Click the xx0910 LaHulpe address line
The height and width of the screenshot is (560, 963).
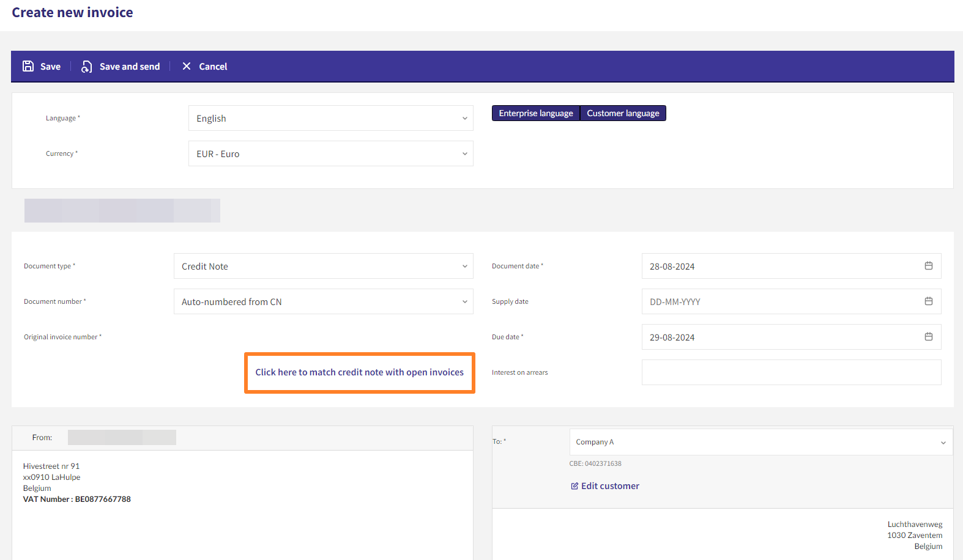(51, 477)
